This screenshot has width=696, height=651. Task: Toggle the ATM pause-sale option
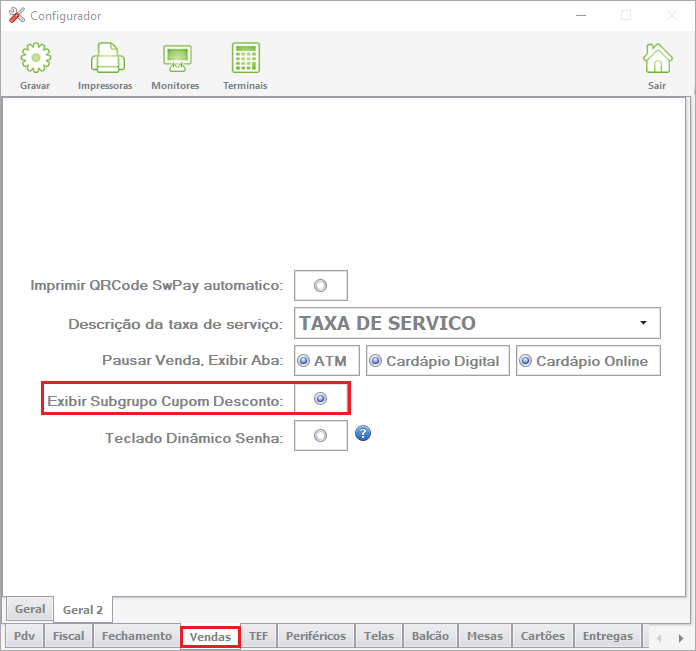(304, 361)
